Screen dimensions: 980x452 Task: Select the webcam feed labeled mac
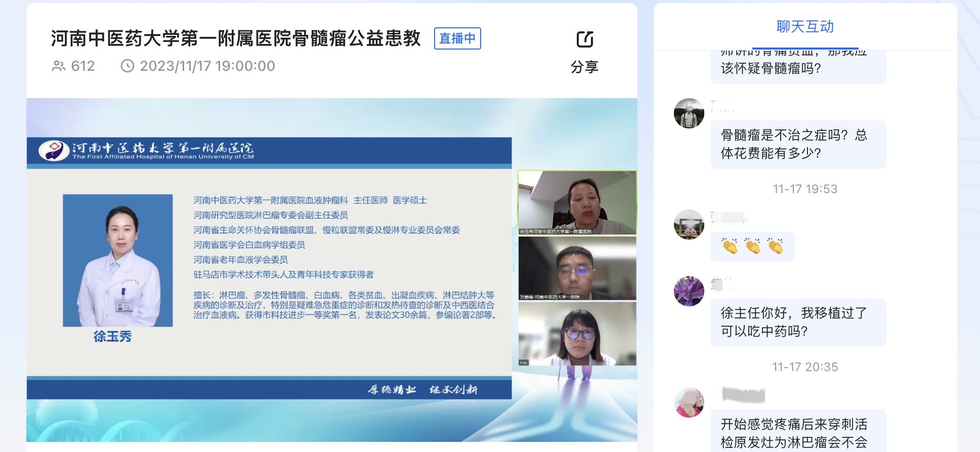tap(577, 334)
